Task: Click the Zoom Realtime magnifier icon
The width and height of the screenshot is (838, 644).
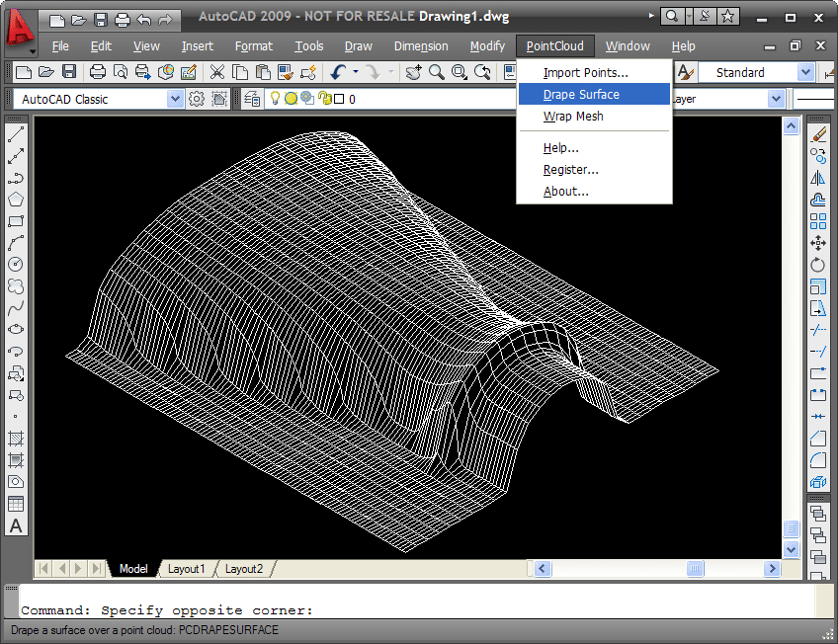Action: (x=436, y=71)
